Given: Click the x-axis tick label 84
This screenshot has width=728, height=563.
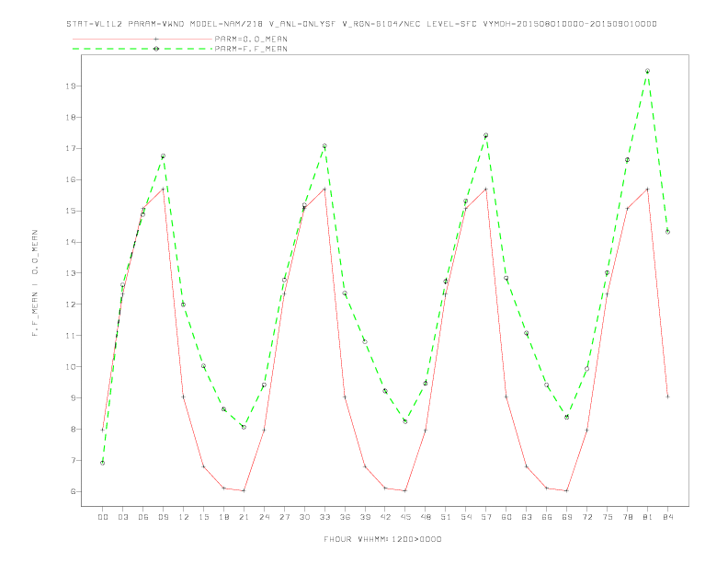Looking at the screenshot, I should (667, 517).
